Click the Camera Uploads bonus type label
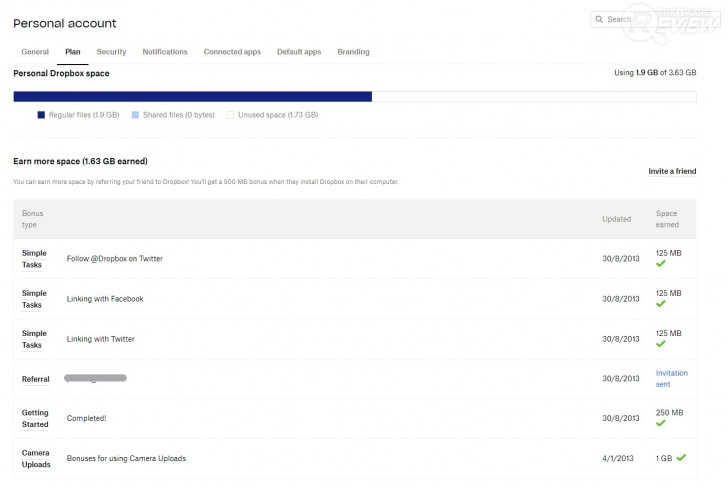The image size is (728, 488). (36, 459)
